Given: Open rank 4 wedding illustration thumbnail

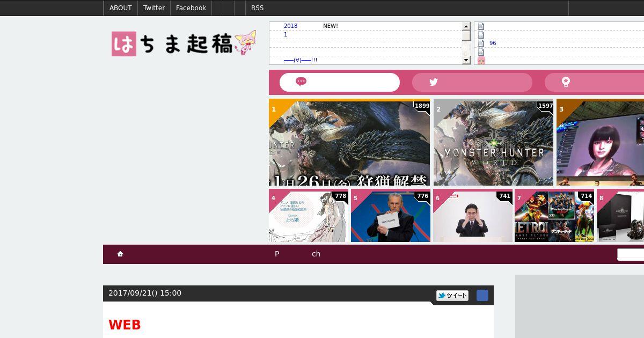Looking at the screenshot, I should point(309,216).
